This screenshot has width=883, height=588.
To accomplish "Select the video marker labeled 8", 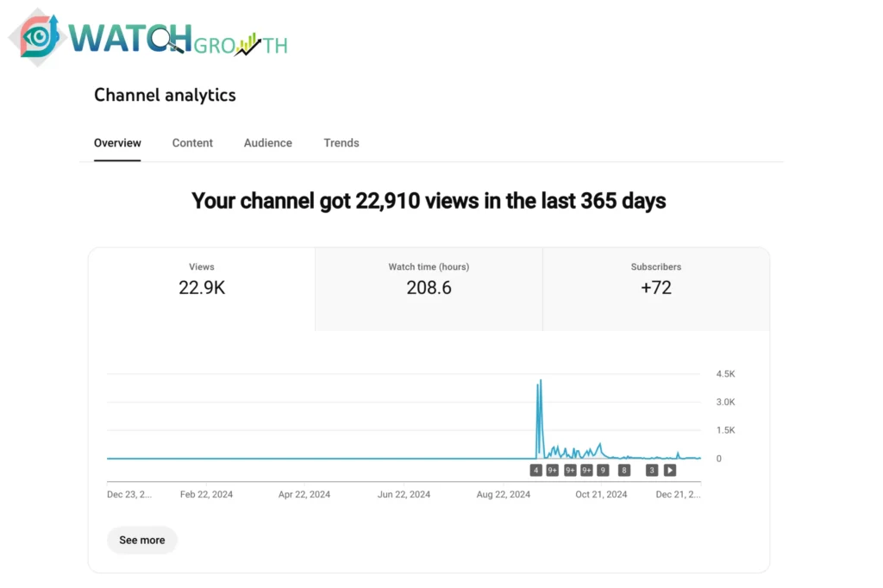I will click(624, 470).
